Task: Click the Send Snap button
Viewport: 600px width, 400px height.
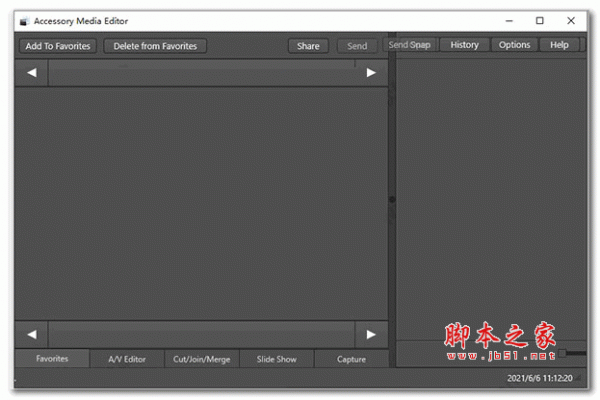Action: click(410, 45)
